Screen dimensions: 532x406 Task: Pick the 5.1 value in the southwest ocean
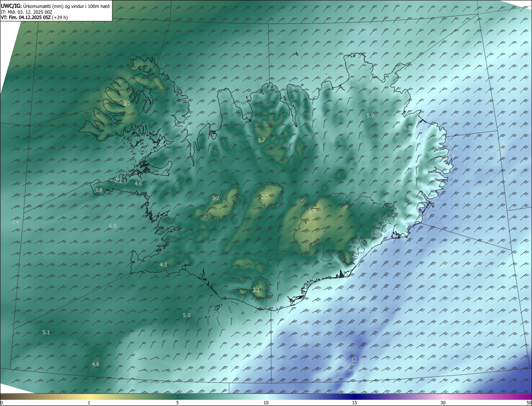(x=46, y=333)
